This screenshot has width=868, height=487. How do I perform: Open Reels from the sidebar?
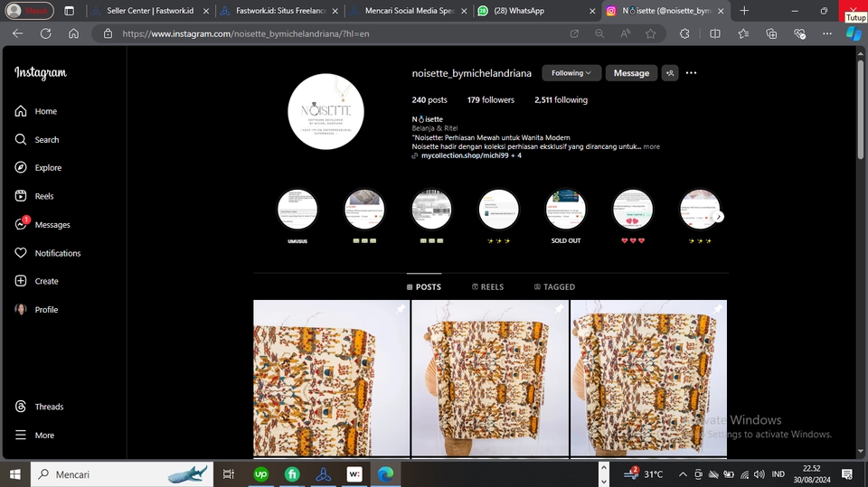(x=33, y=196)
